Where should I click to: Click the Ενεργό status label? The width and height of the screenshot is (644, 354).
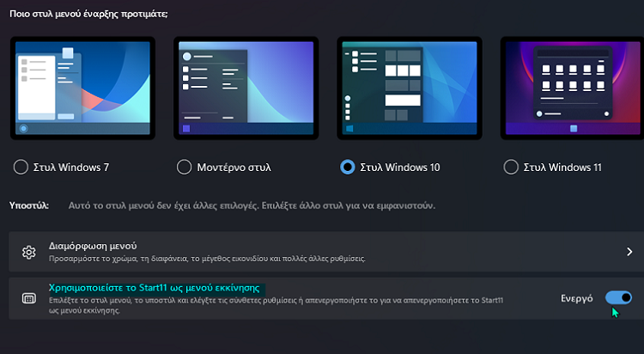577,298
